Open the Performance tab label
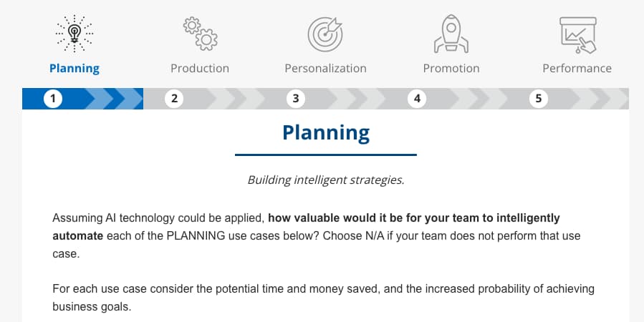The height and width of the screenshot is (322, 644). coord(577,68)
